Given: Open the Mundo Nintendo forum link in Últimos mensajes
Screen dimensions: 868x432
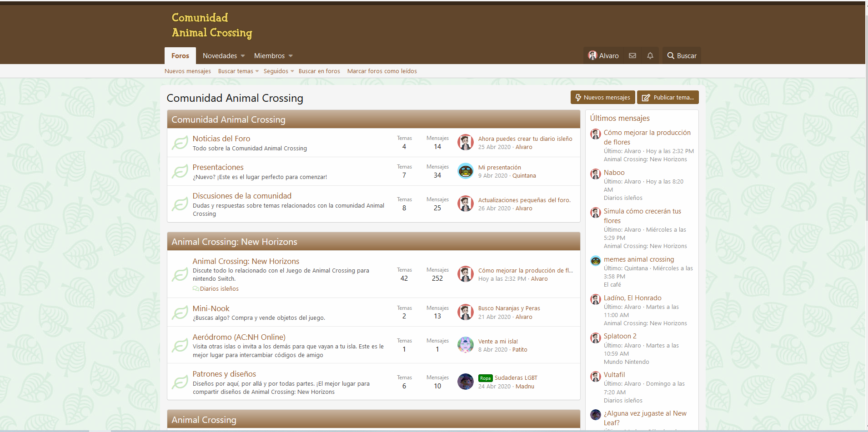Looking at the screenshot, I should [627, 362].
